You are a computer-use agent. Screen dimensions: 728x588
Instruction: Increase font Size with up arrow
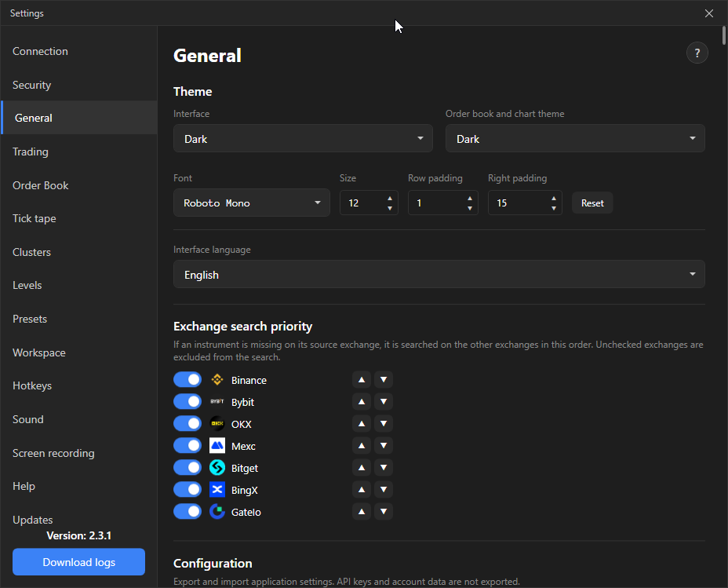[x=390, y=199]
